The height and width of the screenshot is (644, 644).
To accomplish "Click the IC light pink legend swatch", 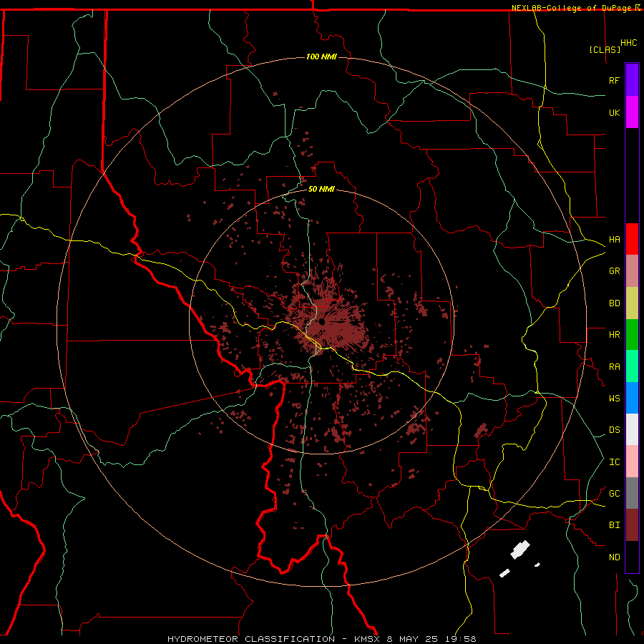I will point(632,462).
